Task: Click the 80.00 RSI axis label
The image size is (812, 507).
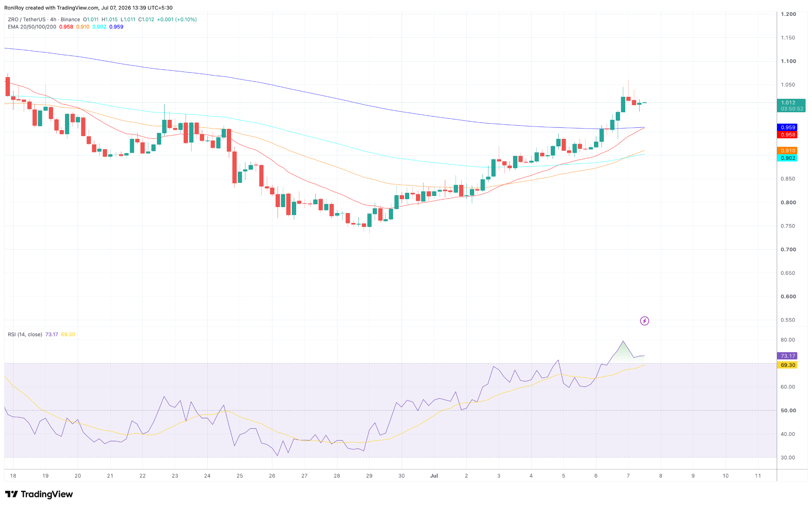Action: coord(788,340)
